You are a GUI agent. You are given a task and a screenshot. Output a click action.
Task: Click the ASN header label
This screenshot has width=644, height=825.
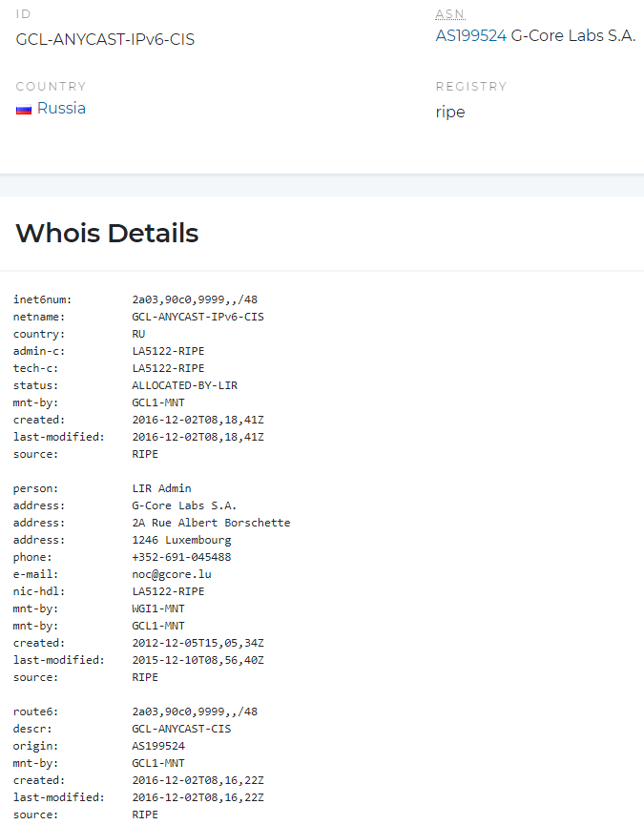tap(450, 14)
